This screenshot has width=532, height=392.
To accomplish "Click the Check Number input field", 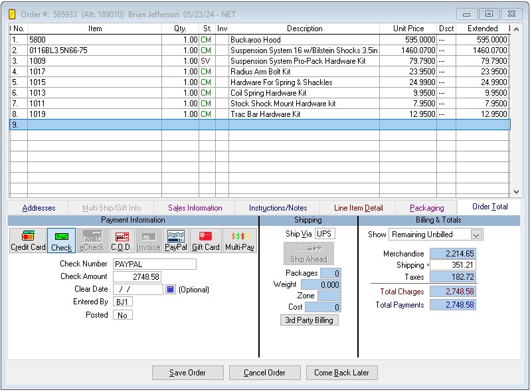I will click(x=154, y=264).
